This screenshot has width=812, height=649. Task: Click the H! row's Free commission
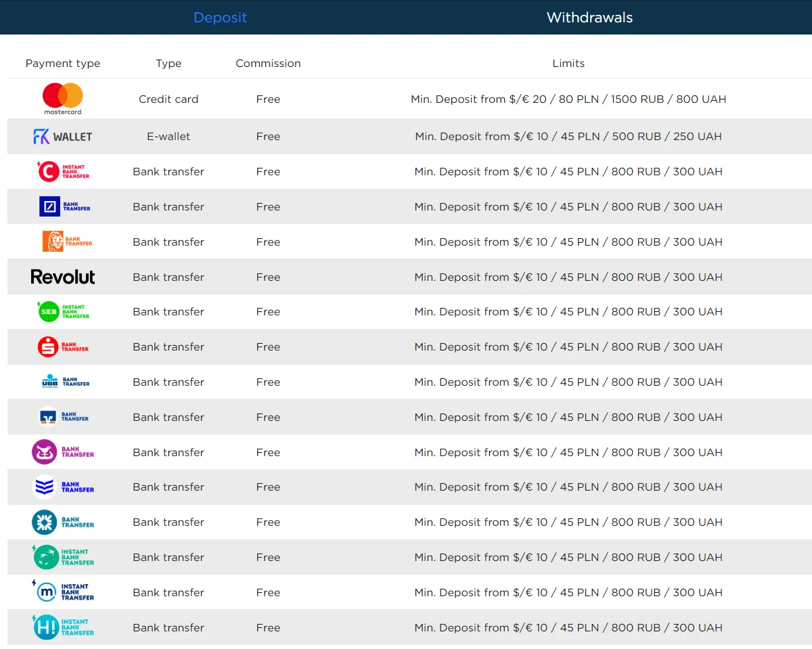(268, 627)
